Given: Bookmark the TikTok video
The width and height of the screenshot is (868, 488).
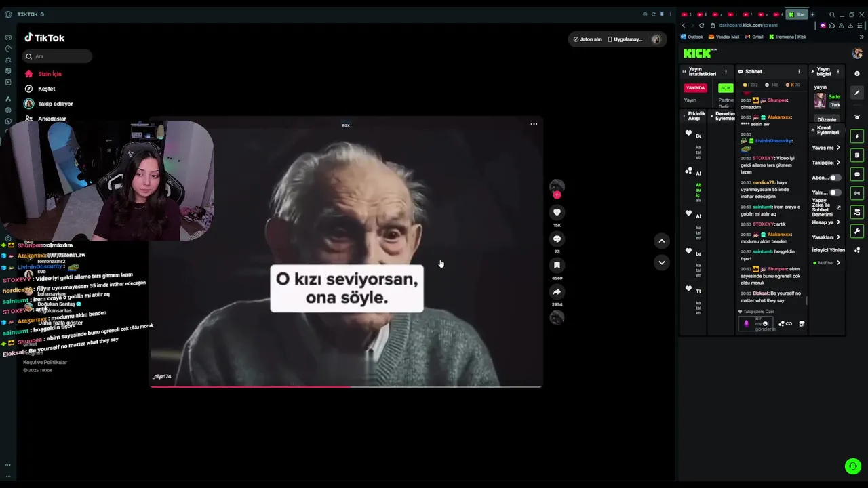Looking at the screenshot, I should [557, 265].
